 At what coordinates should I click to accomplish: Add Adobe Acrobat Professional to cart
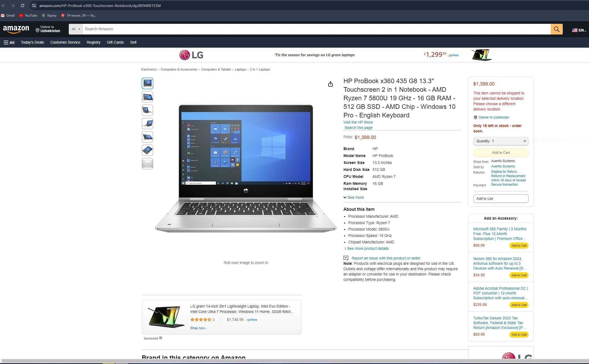[x=519, y=305]
